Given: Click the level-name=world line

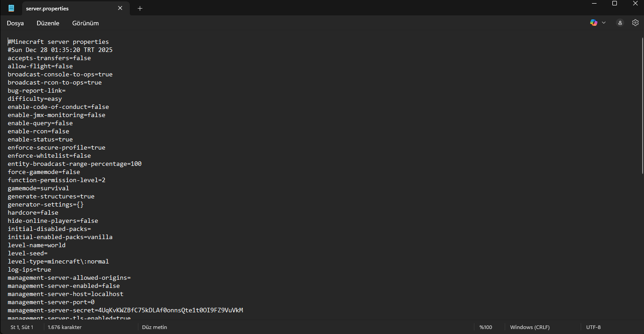Looking at the screenshot, I should coord(37,245).
